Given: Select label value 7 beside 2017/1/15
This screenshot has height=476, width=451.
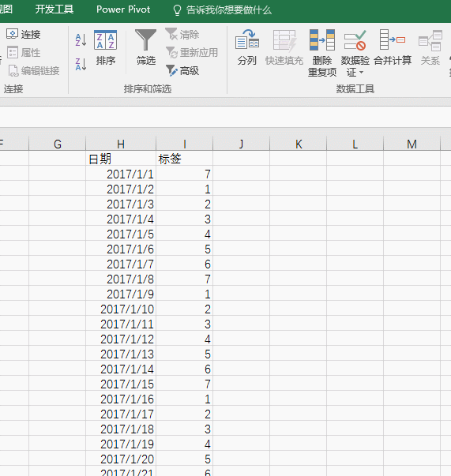Looking at the screenshot, I should [x=184, y=384].
